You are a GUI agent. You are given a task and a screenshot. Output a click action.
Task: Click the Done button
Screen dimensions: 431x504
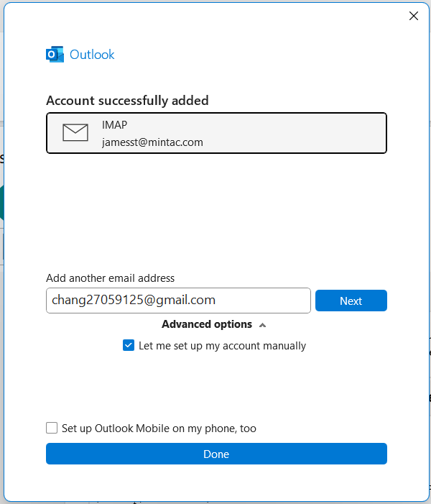click(216, 454)
